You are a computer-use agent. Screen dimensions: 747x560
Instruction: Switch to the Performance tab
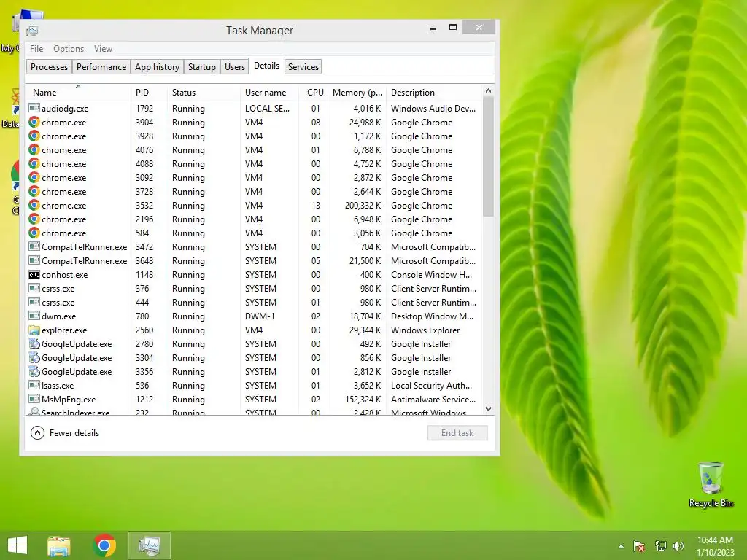[101, 66]
